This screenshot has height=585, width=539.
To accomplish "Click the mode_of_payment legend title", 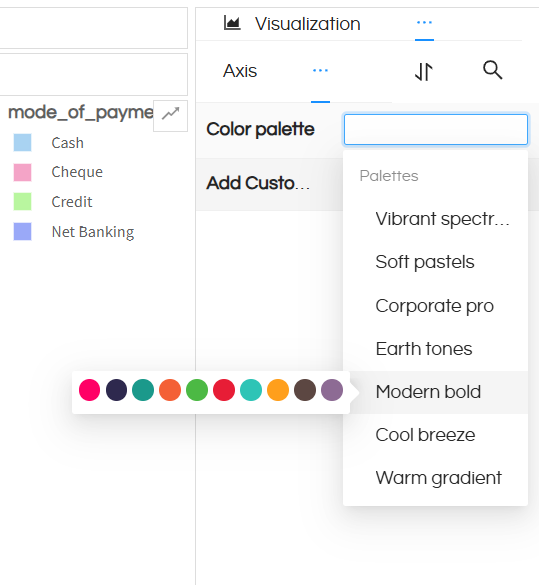I will 81,112.
